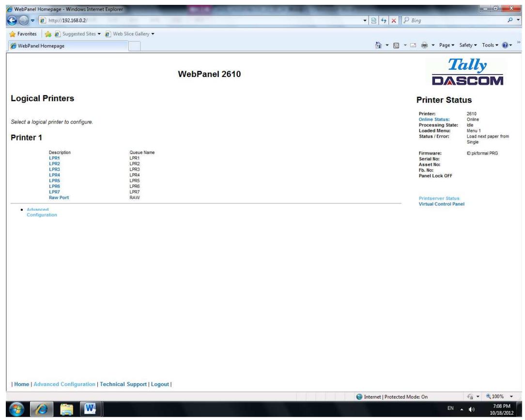
Task: Open the Virtual Control Panel
Action: [x=442, y=203]
